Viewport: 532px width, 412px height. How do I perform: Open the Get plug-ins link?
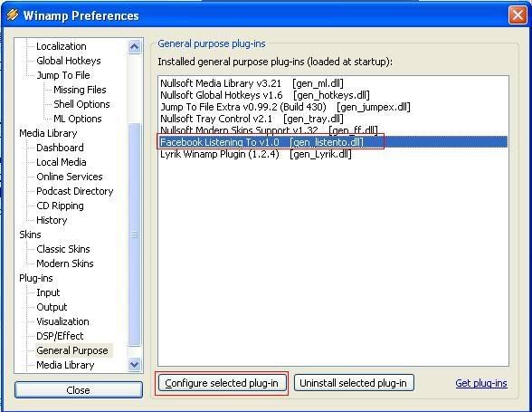481,383
